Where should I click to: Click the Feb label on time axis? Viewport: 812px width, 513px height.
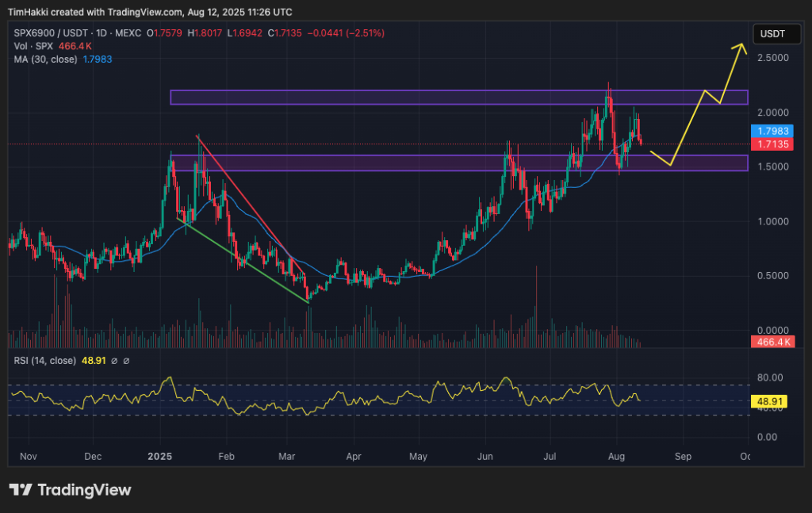click(x=226, y=457)
